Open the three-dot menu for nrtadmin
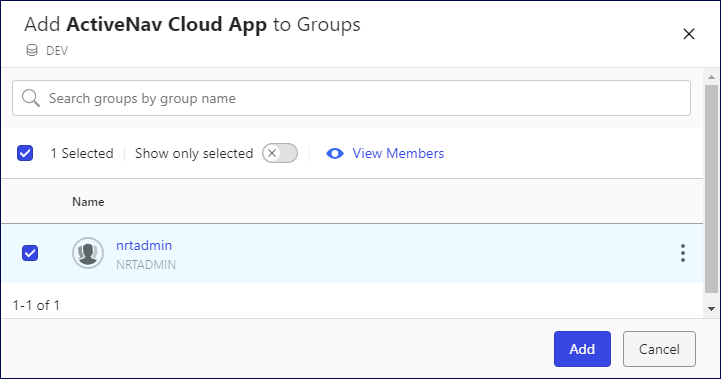 pos(683,253)
